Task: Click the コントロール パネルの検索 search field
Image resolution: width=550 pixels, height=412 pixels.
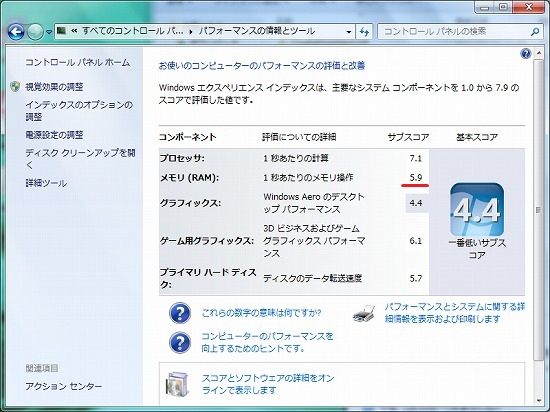Action: tap(460, 32)
